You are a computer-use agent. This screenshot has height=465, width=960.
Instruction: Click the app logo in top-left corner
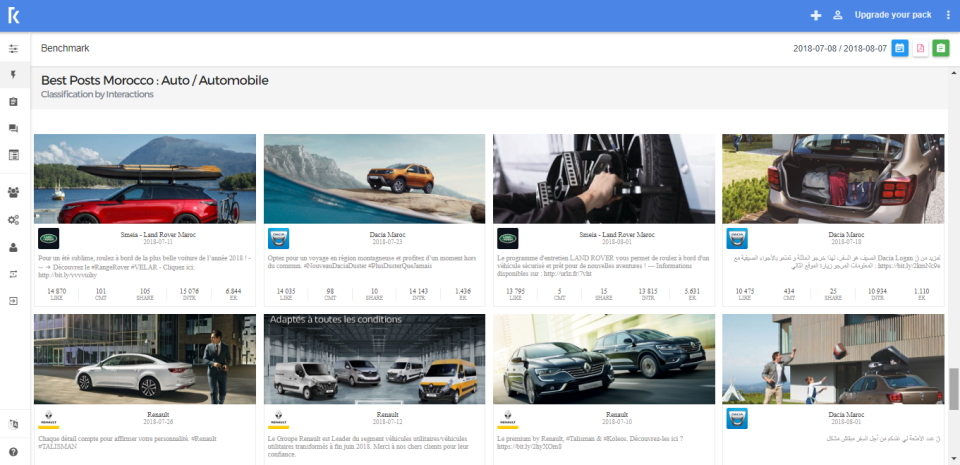pos(13,15)
